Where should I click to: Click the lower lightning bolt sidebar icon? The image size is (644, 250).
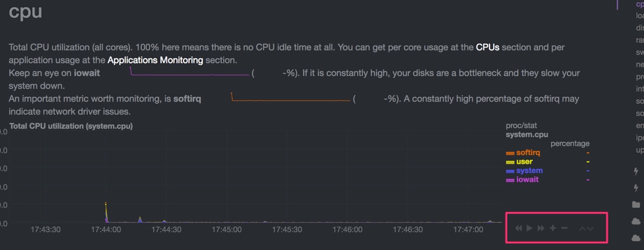636,188
